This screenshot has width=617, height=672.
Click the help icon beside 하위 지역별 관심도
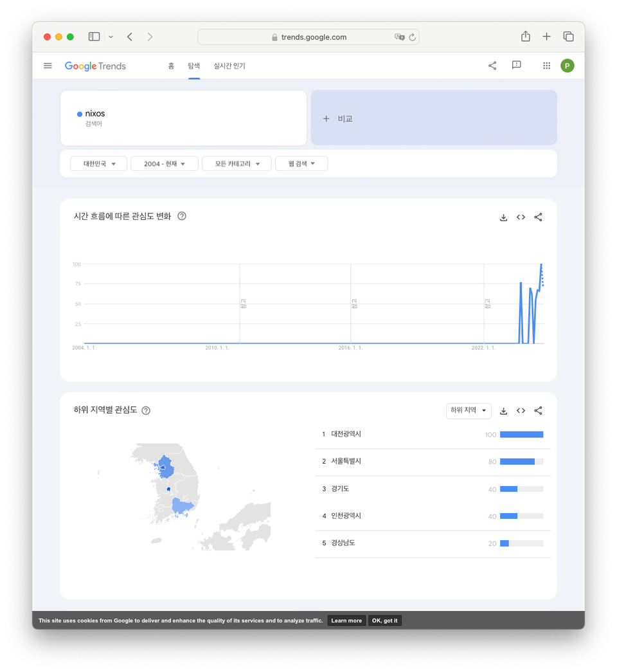tap(146, 410)
